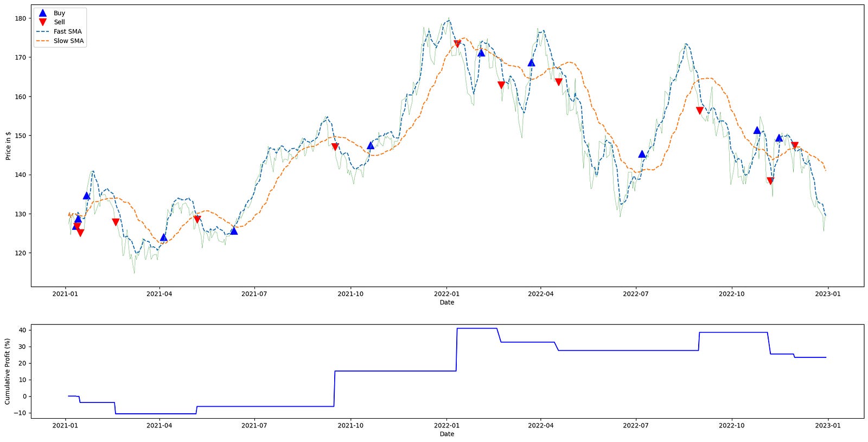Click the sell marker near 163 in late February 2022
Screen dimensions: 868x442
(x=501, y=85)
